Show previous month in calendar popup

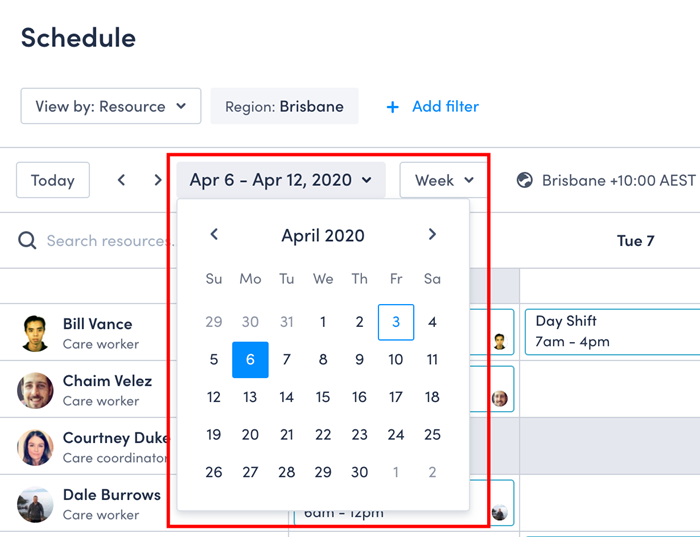[214, 234]
